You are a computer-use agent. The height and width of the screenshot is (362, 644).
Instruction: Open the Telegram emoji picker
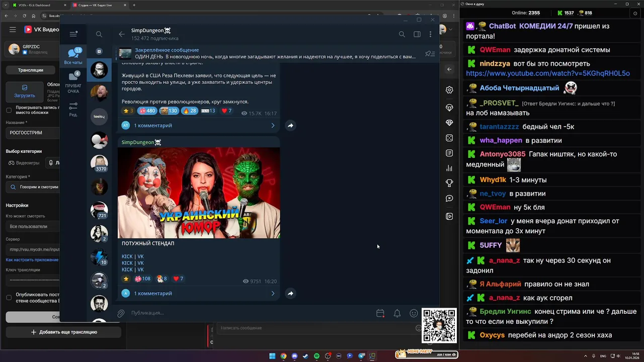click(414, 313)
